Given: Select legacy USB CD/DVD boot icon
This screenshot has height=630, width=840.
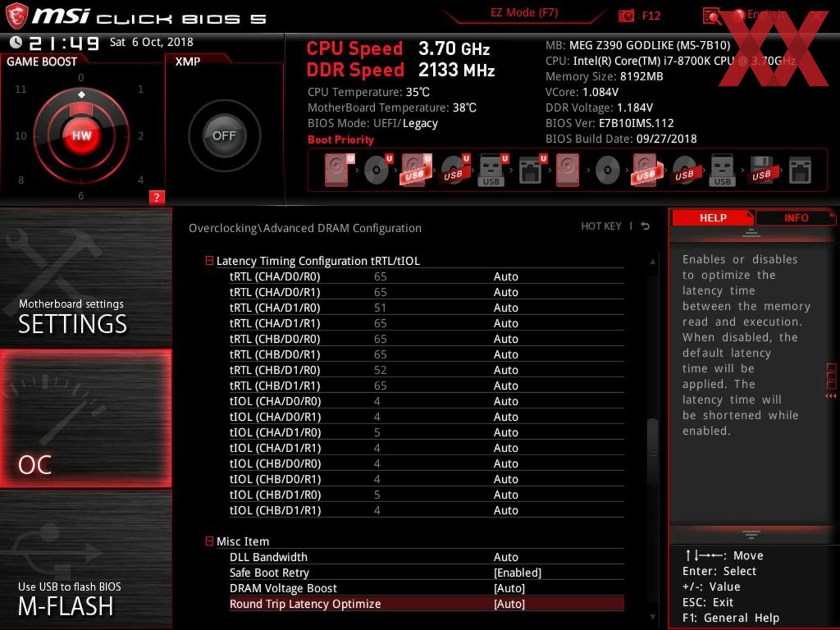Looking at the screenshot, I should tap(685, 170).
